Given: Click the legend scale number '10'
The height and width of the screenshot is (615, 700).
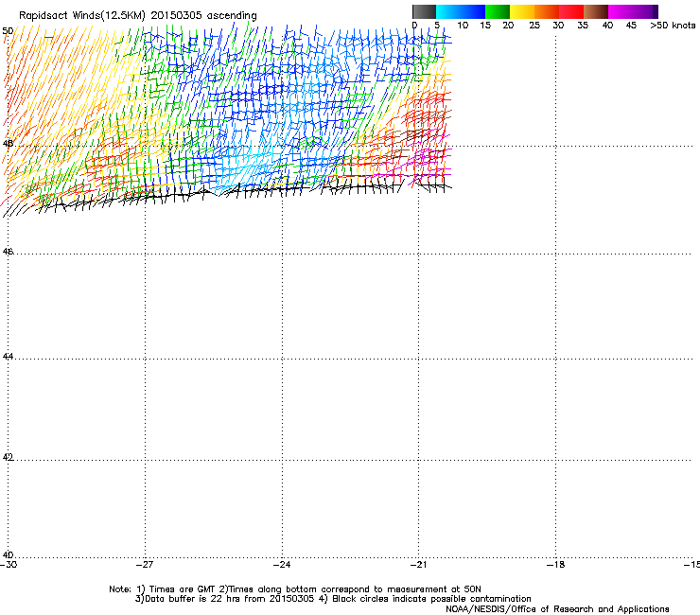Looking at the screenshot, I should click(x=463, y=26).
